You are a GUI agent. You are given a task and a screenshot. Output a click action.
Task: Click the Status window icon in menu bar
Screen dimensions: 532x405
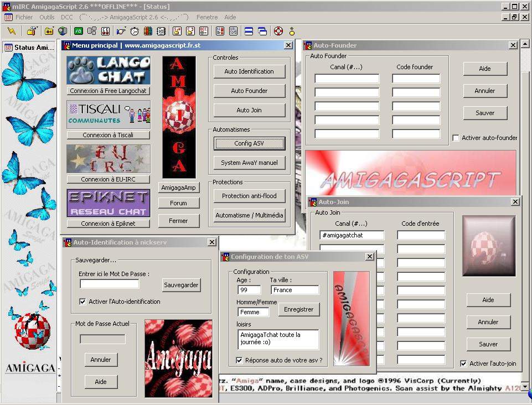8,17
